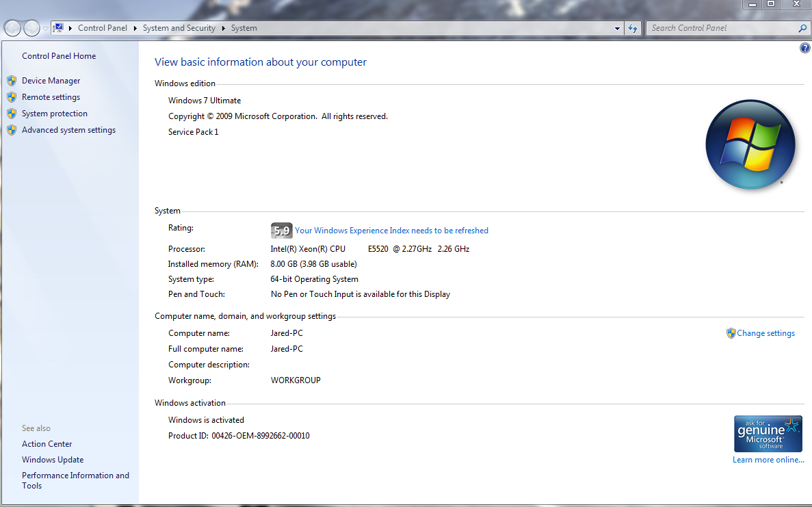Click the Intel Xeon E5520 processor value
Image resolution: width=812 pixels, height=507 pixels.
[x=370, y=249]
